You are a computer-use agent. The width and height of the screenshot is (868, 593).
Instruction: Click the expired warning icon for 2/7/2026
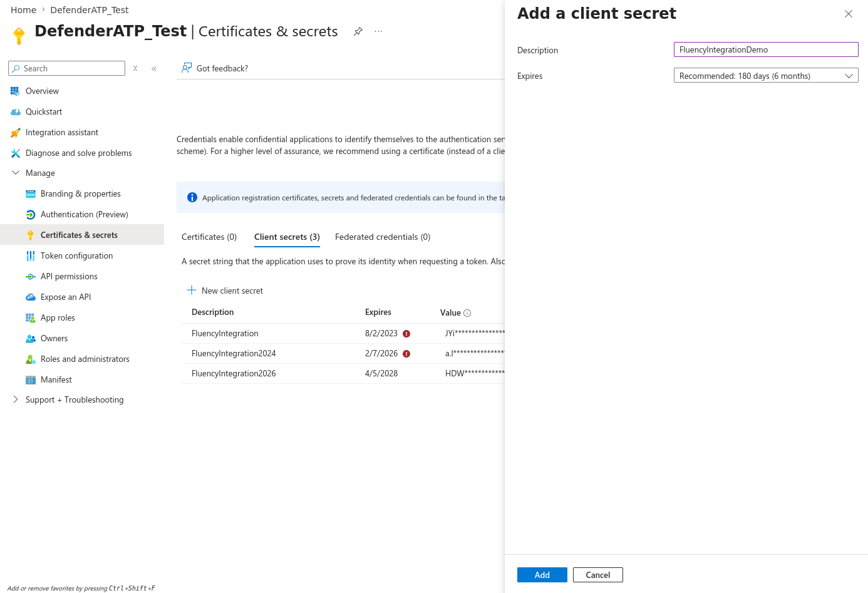pos(406,354)
